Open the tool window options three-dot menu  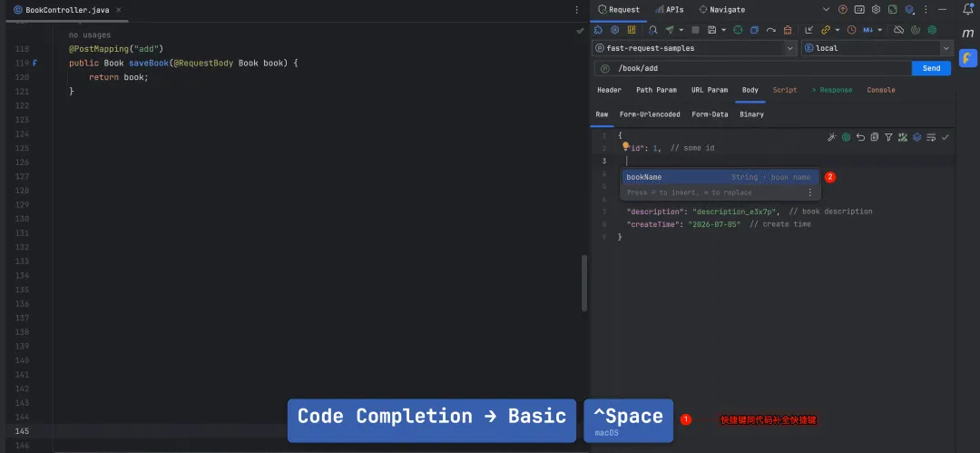(x=926, y=9)
